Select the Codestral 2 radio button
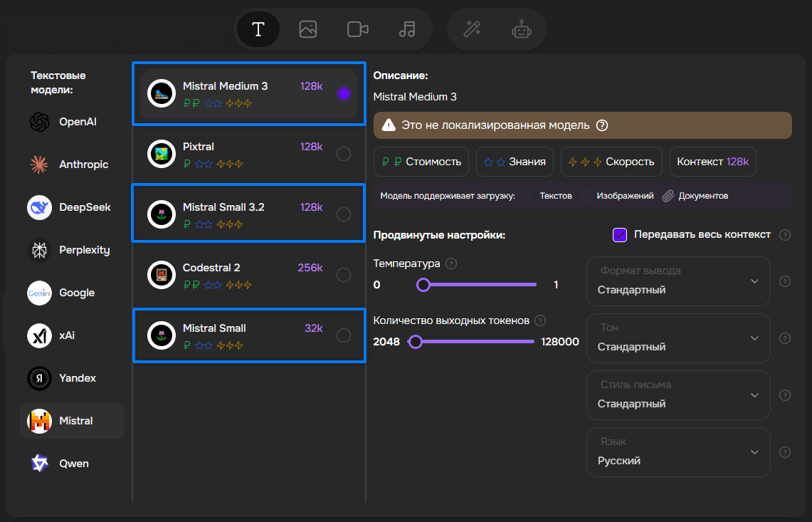The image size is (812, 522). tap(344, 275)
